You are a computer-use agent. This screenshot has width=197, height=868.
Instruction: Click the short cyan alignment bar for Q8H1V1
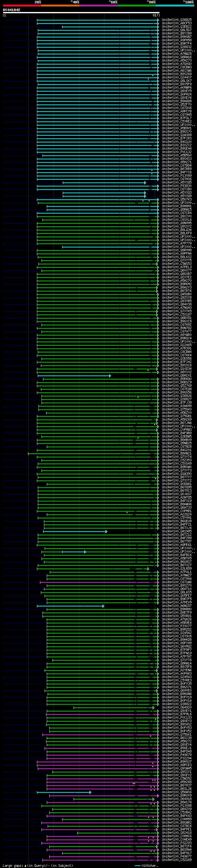74,375
